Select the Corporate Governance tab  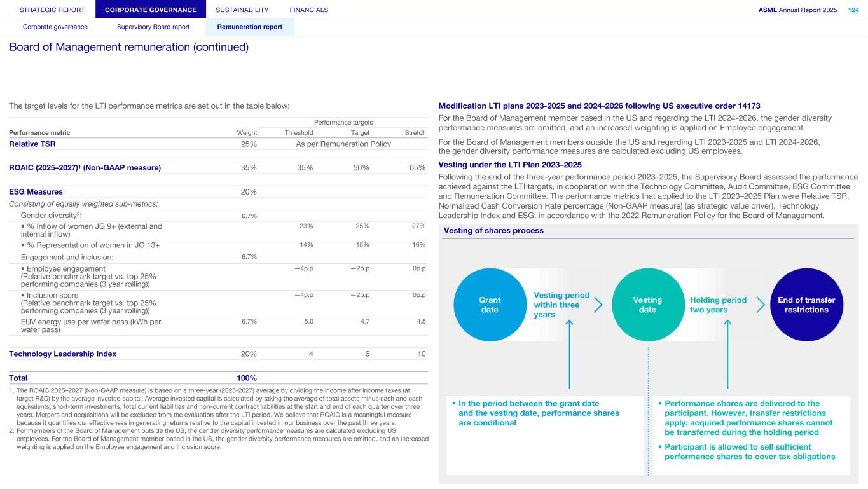[x=151, y=10]
